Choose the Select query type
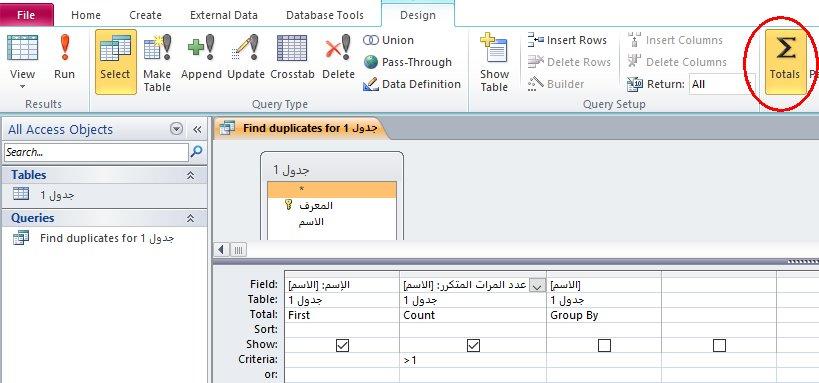819x383 pixels. [115, 61]
